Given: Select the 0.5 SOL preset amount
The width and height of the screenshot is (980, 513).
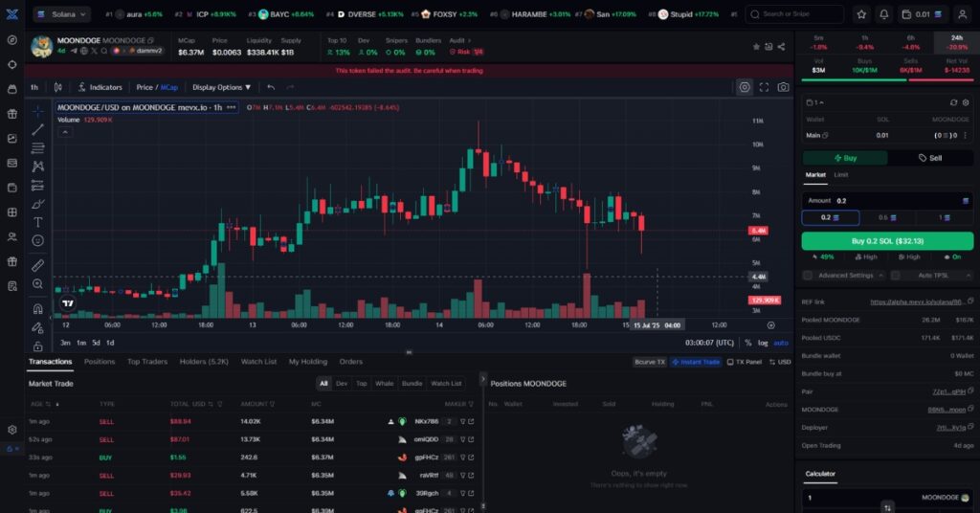Looking at the screenshot, I should coord(887,217).
